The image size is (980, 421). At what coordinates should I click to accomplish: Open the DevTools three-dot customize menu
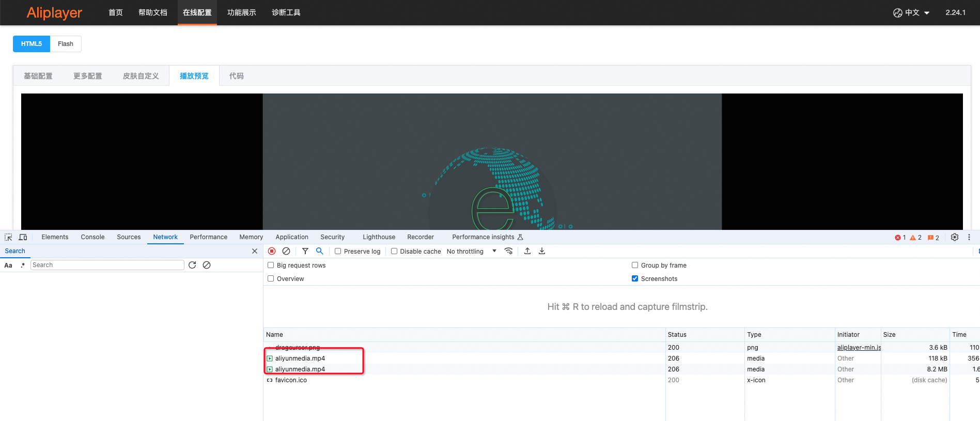(x=969, y=237)
